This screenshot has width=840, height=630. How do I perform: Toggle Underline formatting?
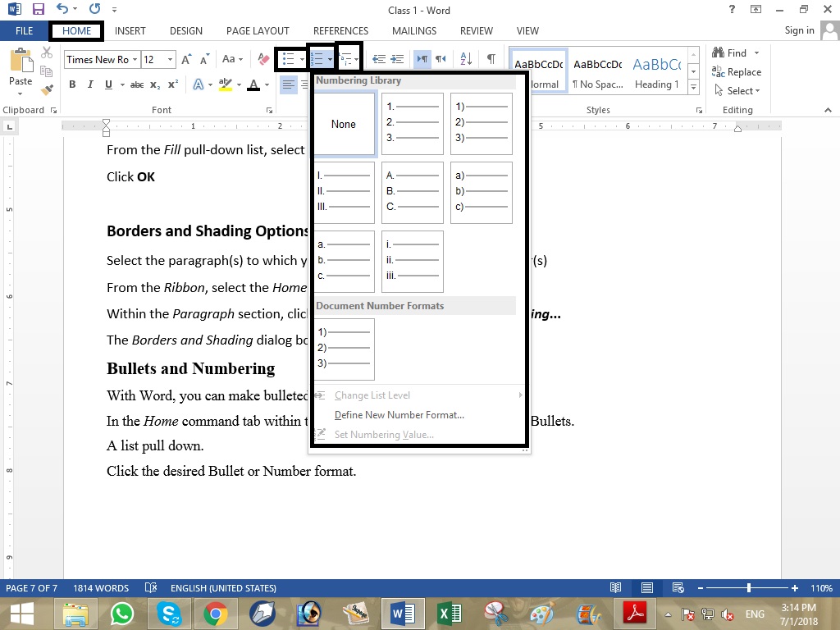[108, 84]
